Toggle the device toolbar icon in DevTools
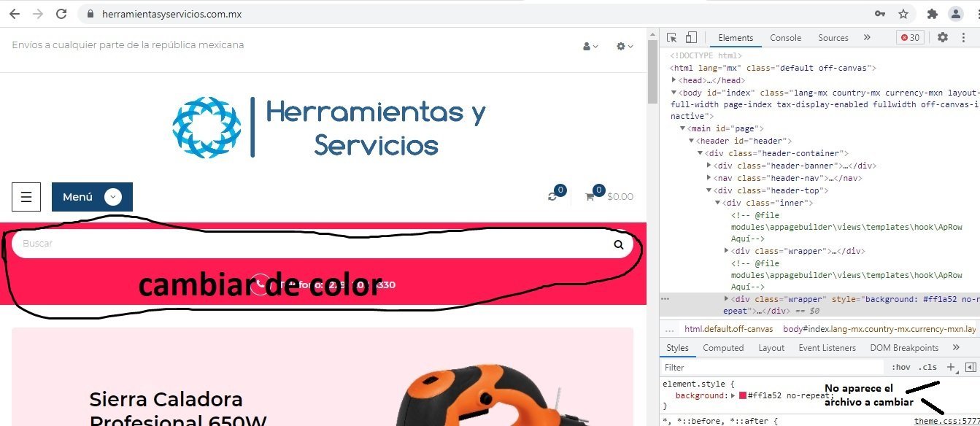980x426 pixels. 691,38
